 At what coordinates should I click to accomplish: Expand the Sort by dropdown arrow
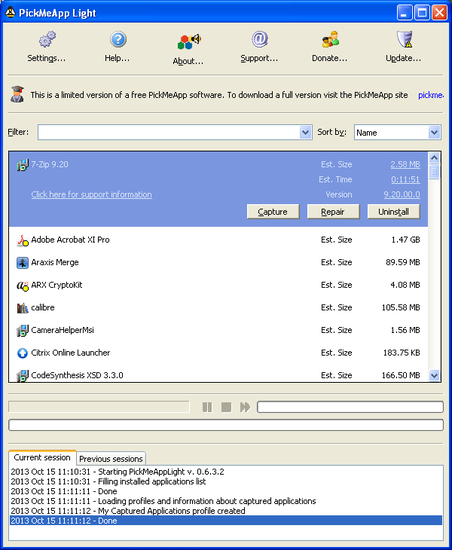click(x=434, y=132)
